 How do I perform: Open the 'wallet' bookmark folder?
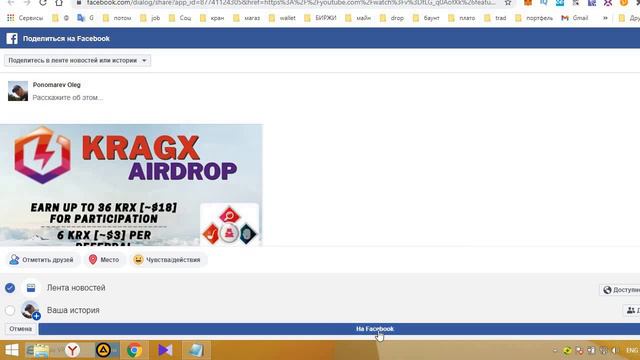[x=282, y=18]
